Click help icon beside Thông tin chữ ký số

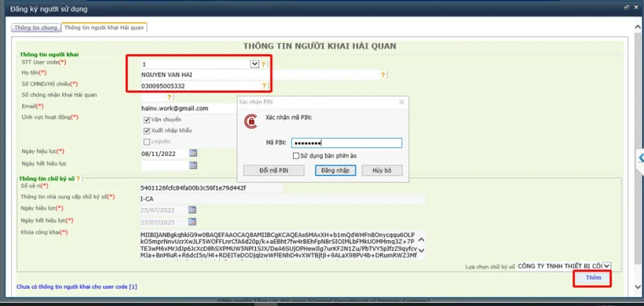(x=78, y=178)
